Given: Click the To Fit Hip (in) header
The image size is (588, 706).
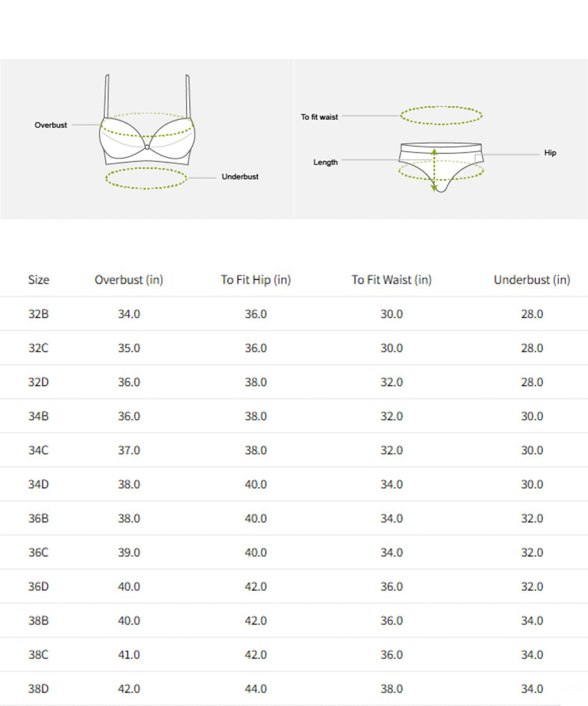Looking at the screenshot, I should click(256, 280).
